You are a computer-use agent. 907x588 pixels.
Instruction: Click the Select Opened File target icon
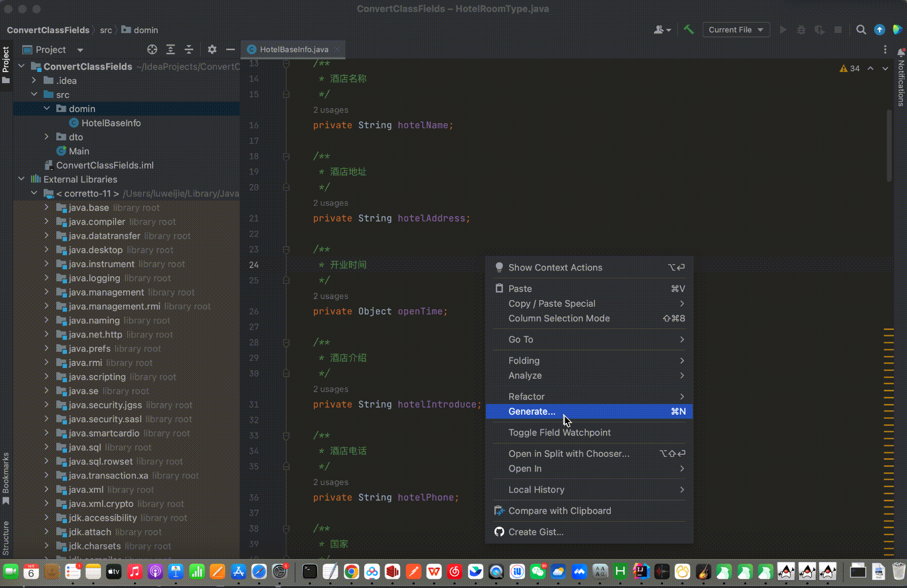(152, 50)
